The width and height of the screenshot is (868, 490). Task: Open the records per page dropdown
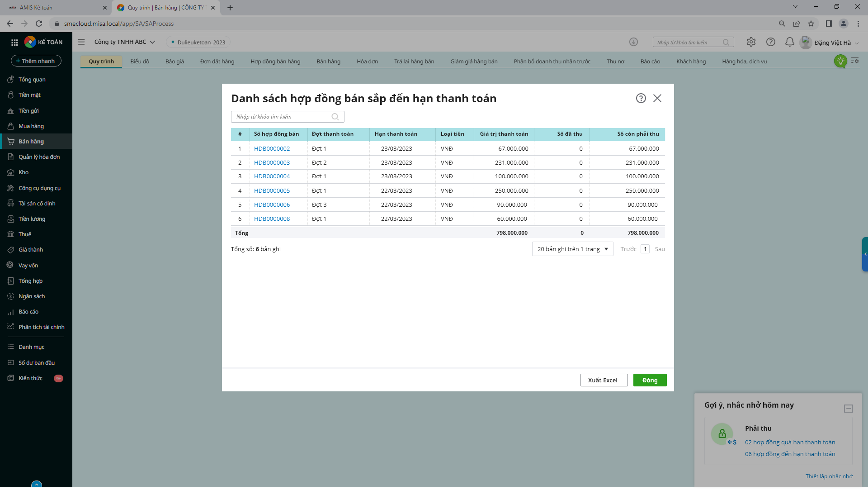(572, 249)
